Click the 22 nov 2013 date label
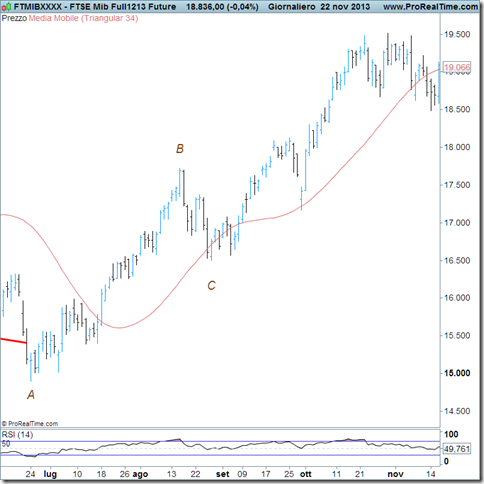Screen dimensions: 484x484 click(345, 7)
